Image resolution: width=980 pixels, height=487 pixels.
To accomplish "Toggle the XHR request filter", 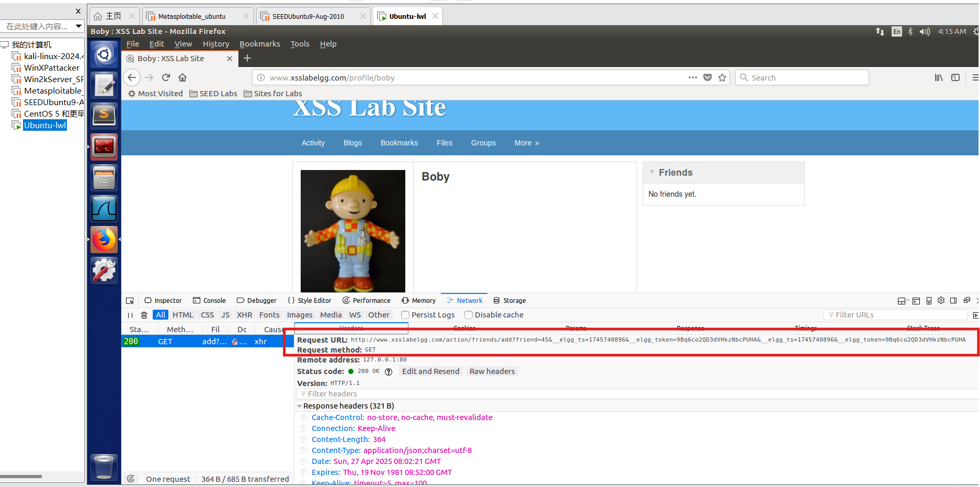I will 244,315.
